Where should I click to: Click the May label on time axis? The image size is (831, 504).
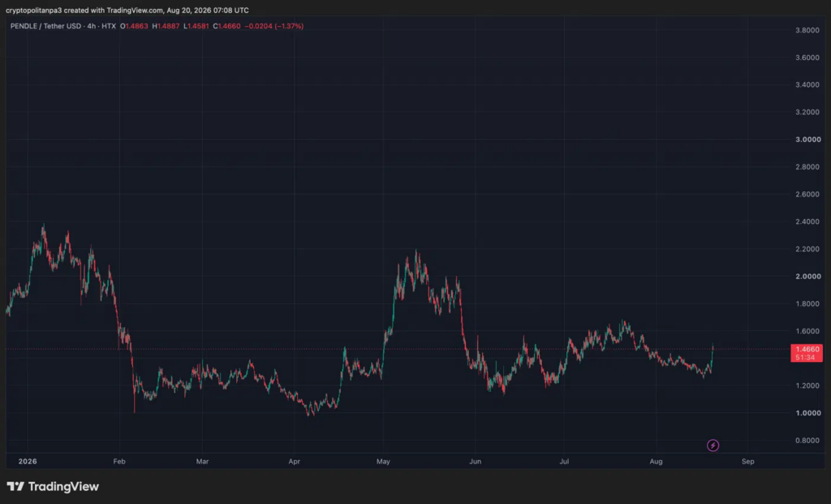click(383, 462)
